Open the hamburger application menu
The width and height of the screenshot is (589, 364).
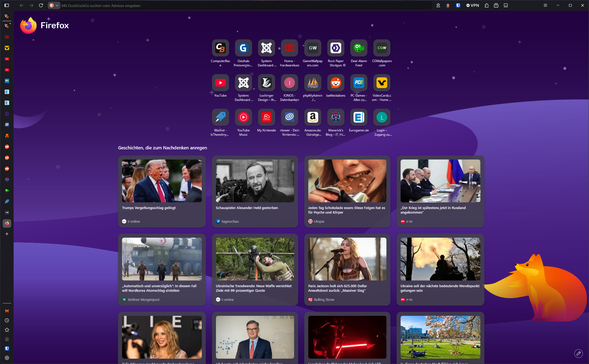(545, 5)
